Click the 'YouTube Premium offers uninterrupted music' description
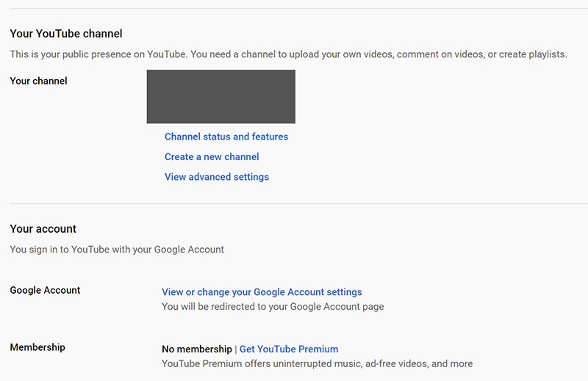This screenshot has width=588, height=381. point(318,364)
